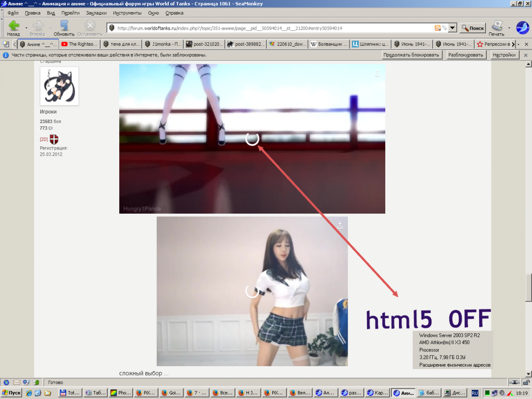Open the Справка menu
Viewport: 532px width, 399px height.
[174, 13]
